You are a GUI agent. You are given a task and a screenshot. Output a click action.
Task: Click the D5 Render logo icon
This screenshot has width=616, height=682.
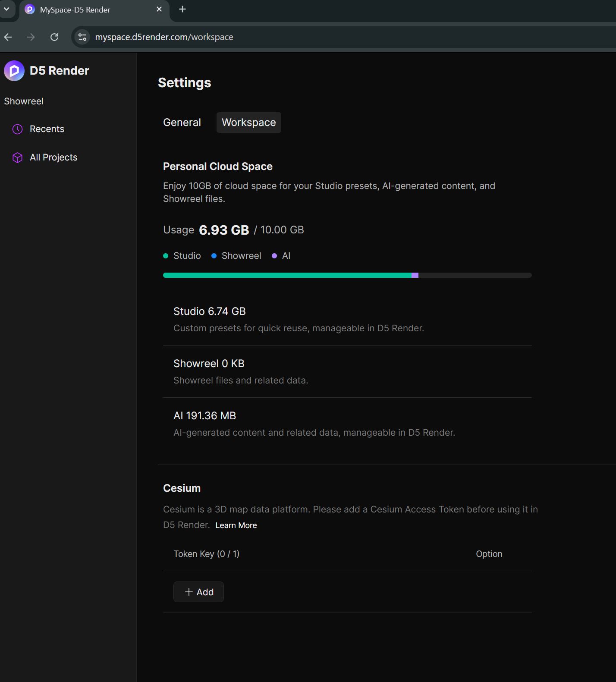(14, 71)
